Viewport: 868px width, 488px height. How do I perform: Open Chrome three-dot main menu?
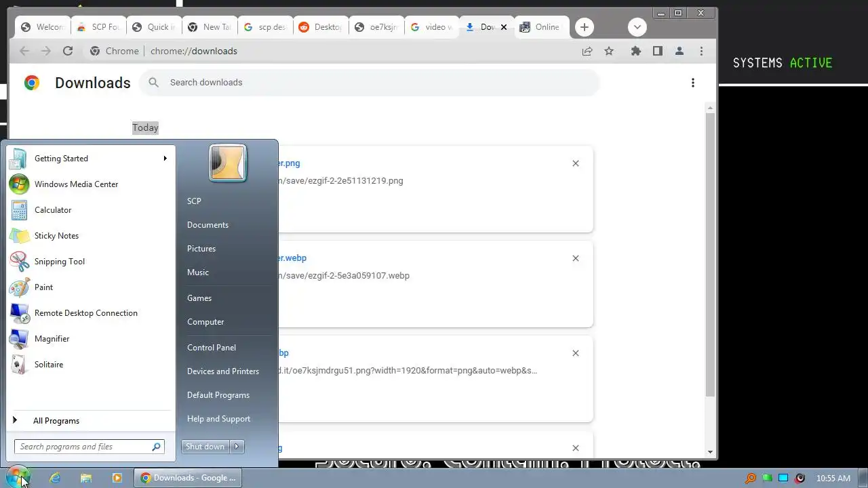coord(701,51)
